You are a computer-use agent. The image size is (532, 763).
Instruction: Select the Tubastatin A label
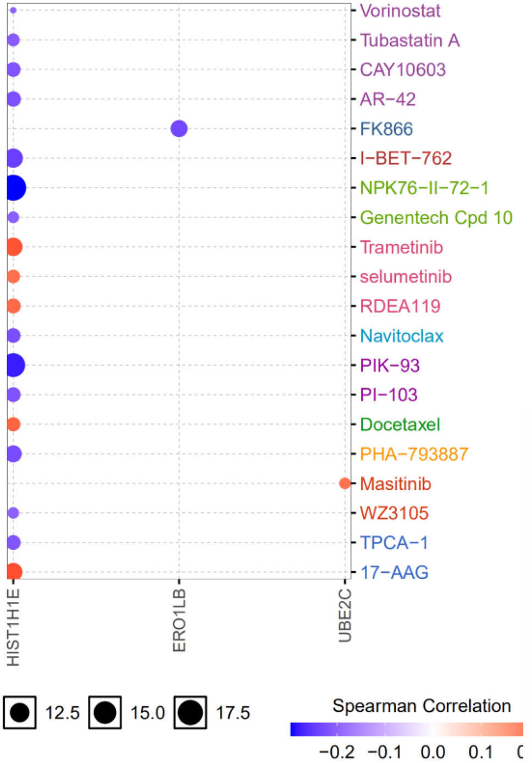[x=409, y=39]
